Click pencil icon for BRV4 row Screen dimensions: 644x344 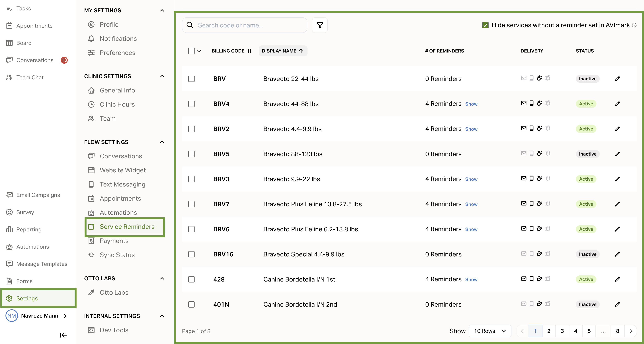(617, 104)
